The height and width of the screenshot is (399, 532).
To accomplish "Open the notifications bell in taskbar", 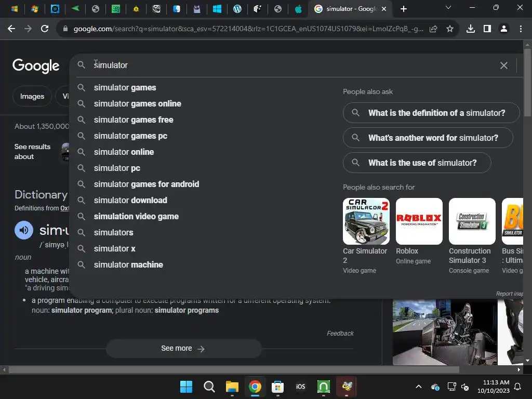I will 518,387.
